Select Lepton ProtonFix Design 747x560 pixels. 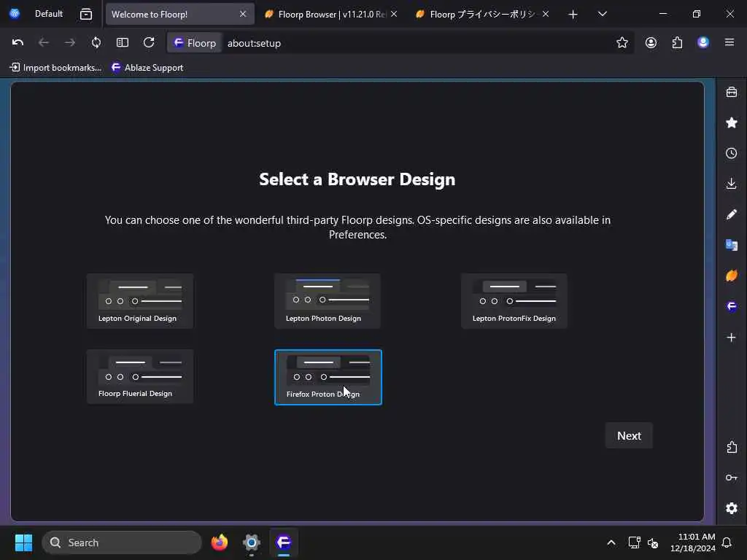(514, 301)
